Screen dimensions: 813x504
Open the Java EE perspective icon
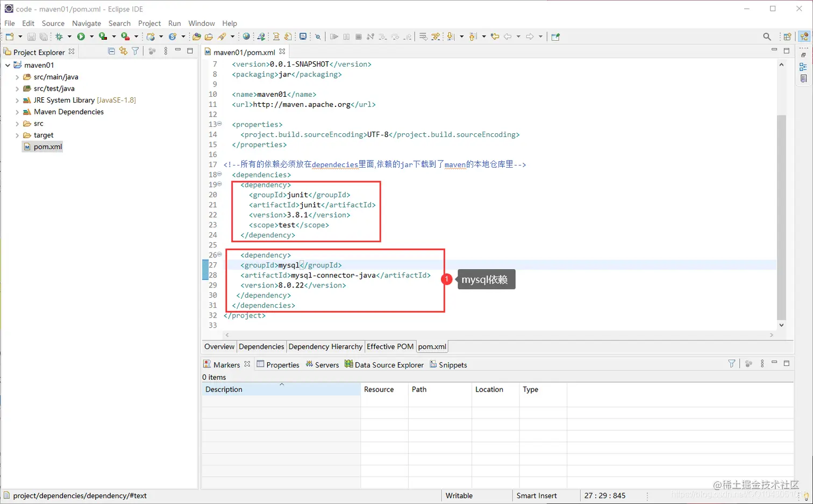tap(804, 37)
